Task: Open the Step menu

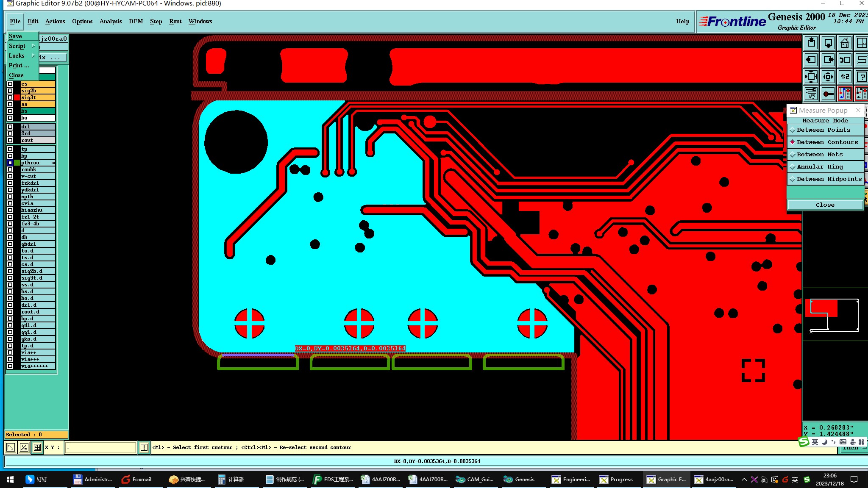Action: point(156,21)
